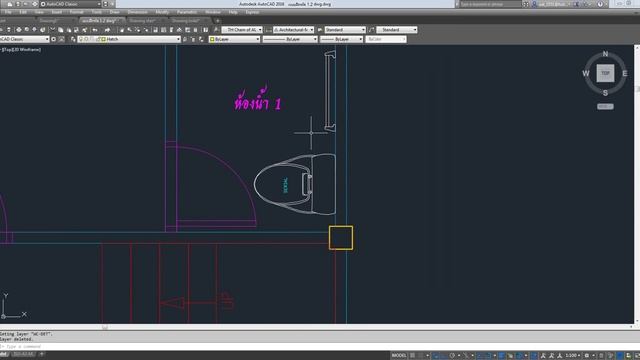The width and height of the screenshot is (640, 360).
Task: Toggle Transparency display in status bar
Action: pyautogui.click(x=510, y=356)
